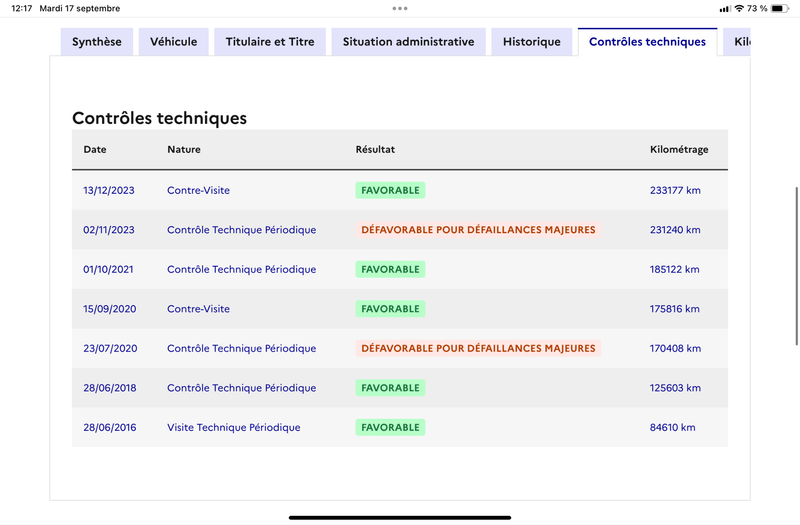Select the date 13/12/2023

(109, 190)
